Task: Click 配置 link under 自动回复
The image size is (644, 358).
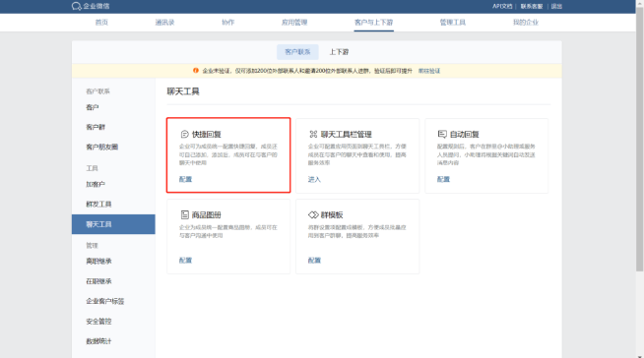Action: tap(443, 179)
